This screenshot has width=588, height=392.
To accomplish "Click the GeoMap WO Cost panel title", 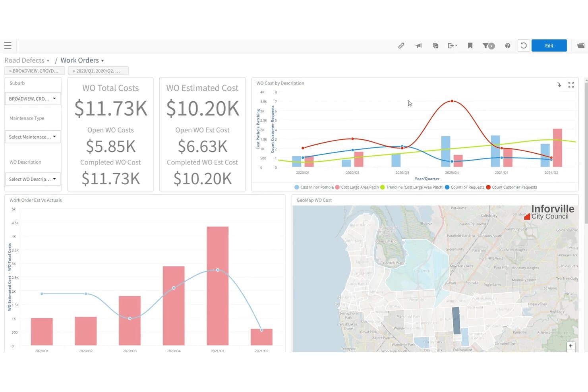I will click(x=314, y=200).
